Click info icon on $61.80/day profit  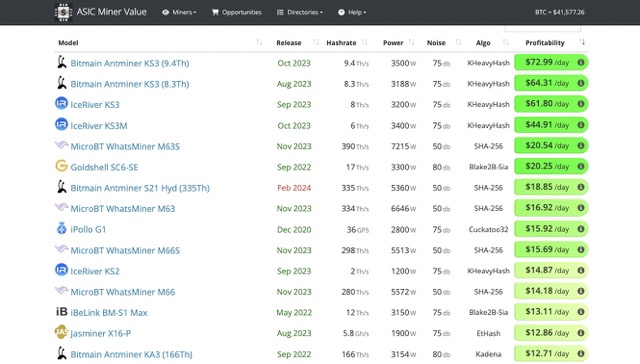(x=581, y=104)
